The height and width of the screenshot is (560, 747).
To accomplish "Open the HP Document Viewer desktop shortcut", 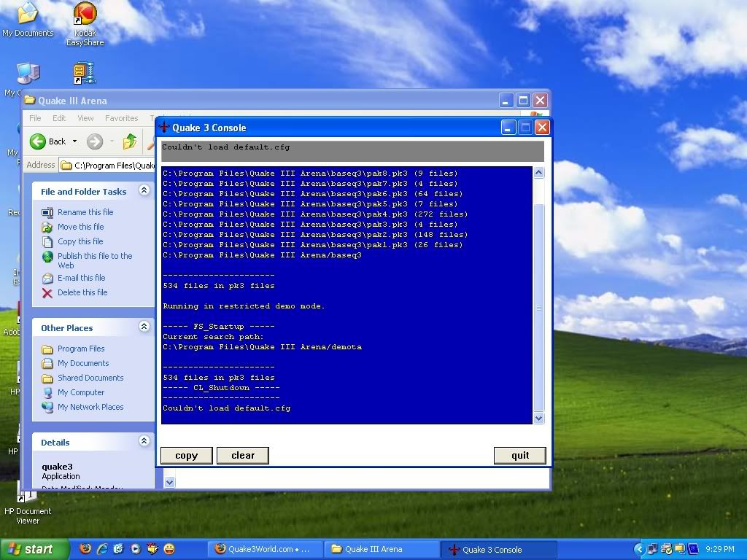I will click(x=27, y=505).
